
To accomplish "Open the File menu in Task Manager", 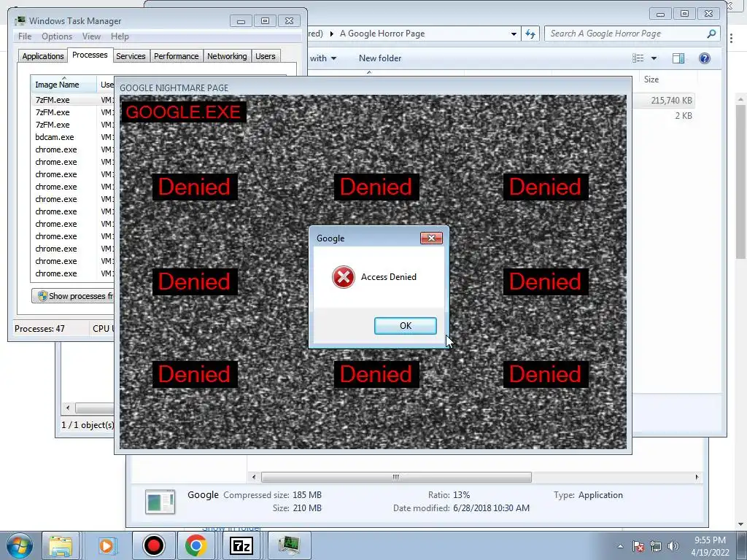I will tap(25, 36).
